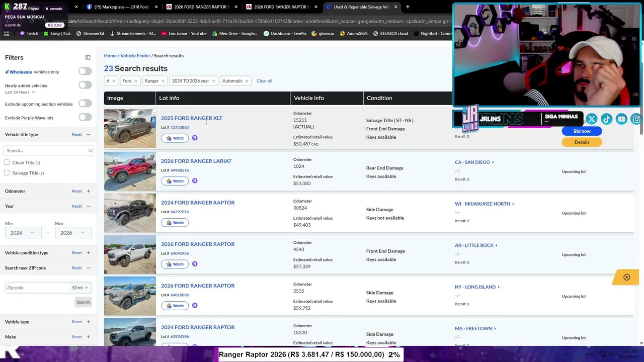Click the ZIP code Search button
Viewport: 644px width, 362px height.
83,302
